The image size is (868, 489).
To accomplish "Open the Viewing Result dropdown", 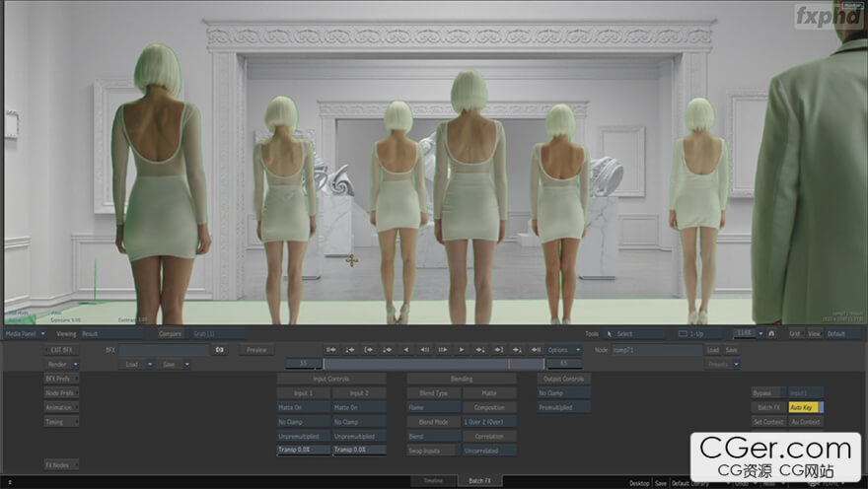I will tap(111, 333).
